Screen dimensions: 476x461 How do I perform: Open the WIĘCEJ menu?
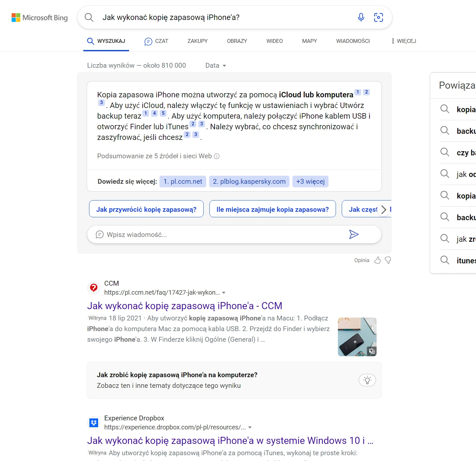point(403,41)
